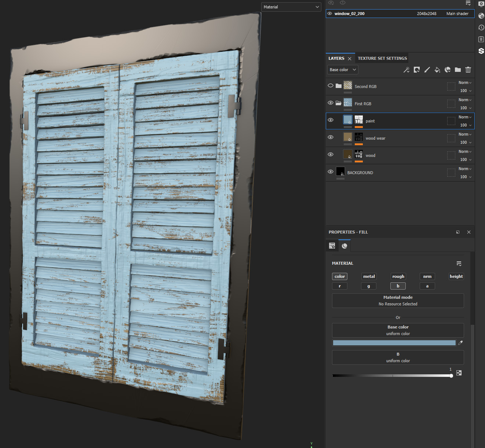Add a new paint layer with brush icon
Viewport: 485px width, 448px height.
[x=427, y=70]
